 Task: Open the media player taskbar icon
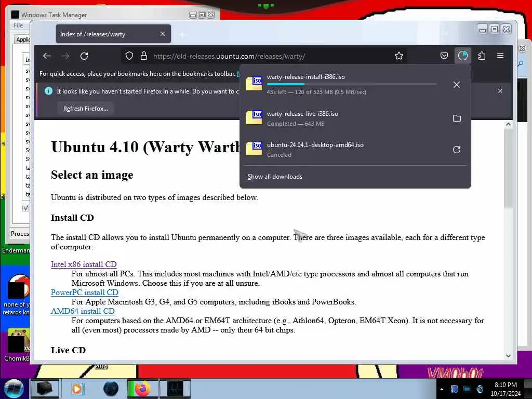click(77, 389)
